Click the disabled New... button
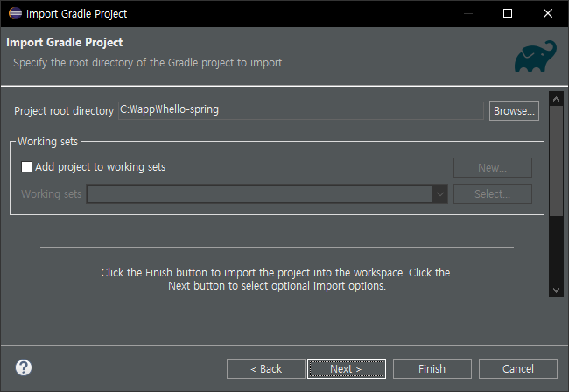 (x=493, y=167)
